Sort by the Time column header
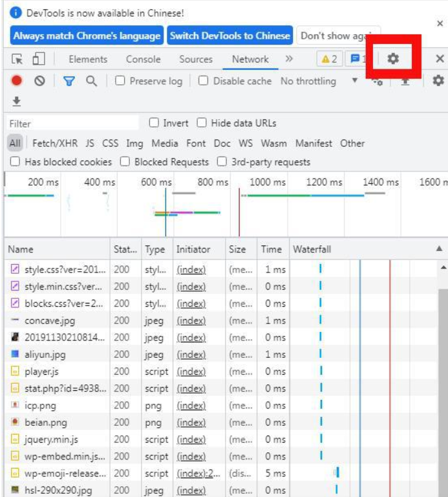Image resolution: width=448 pixels, height=497 pixels. point(273,249)
